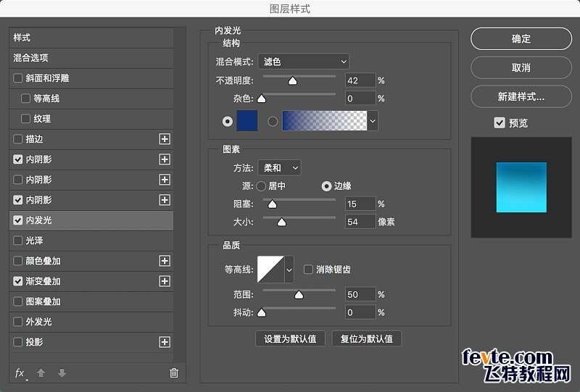Click the 不透明度 opacity slider handle
This screenshot has height=392, width=580.
(293, 80)
